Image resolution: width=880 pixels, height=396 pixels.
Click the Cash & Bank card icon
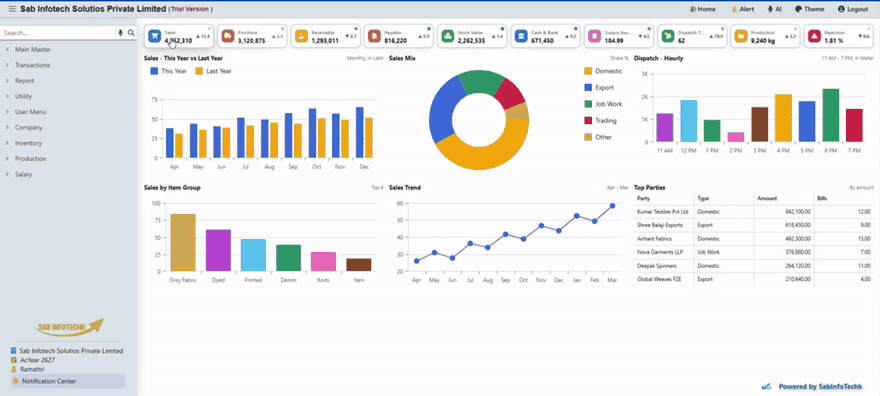[x=521, y=36]
